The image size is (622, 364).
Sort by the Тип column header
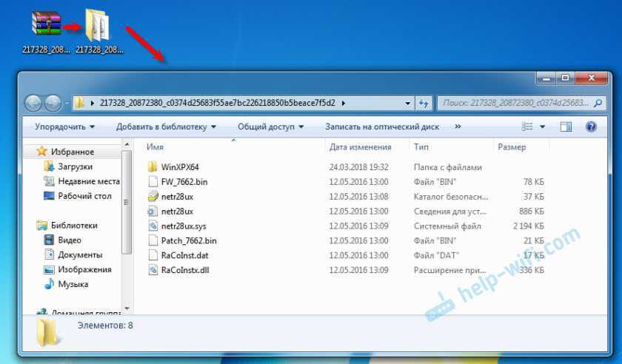click(x=421, y=147)
